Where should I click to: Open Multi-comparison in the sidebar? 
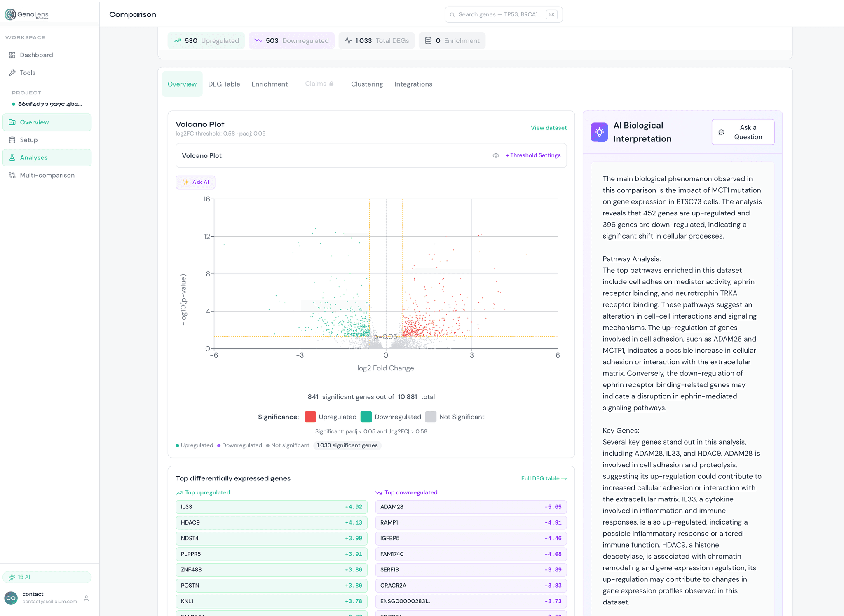(47, 176)
